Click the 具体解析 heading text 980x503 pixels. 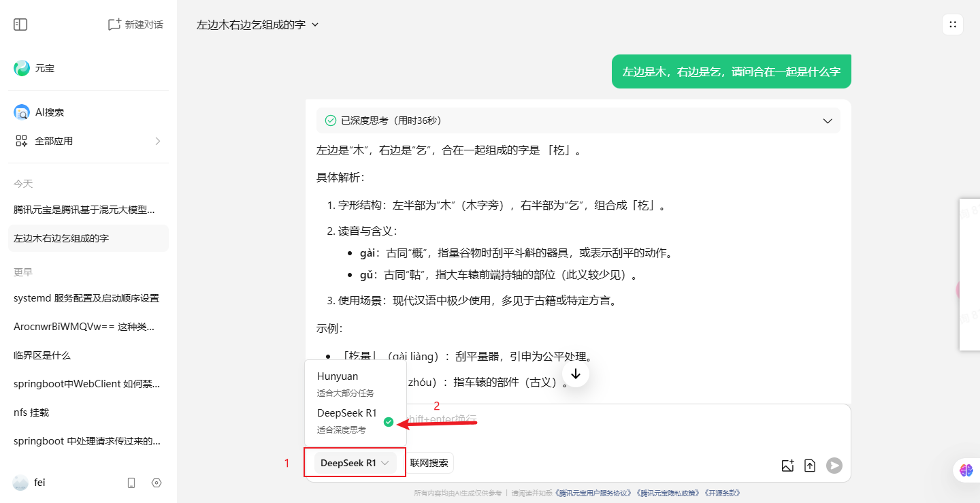click(340, 178)
